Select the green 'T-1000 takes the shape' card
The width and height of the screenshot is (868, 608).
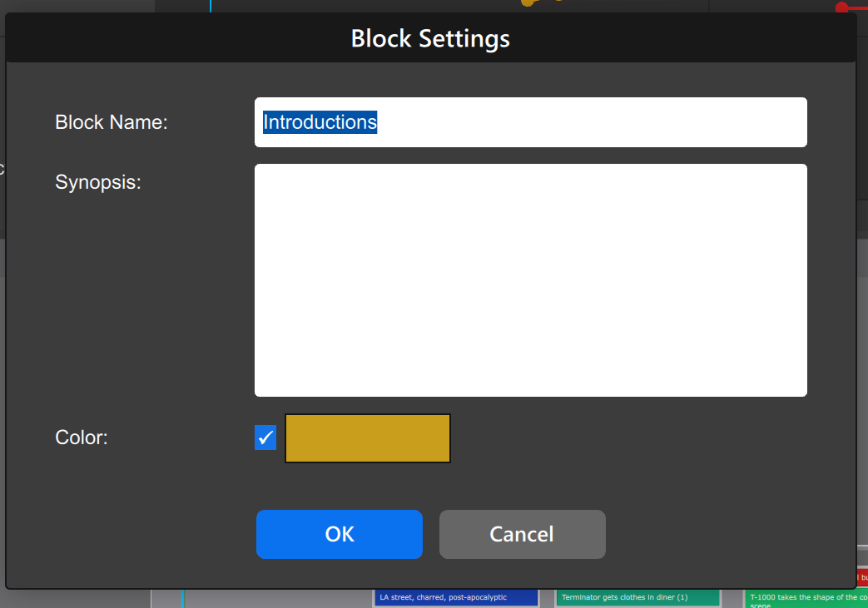[x=803, y=598]
